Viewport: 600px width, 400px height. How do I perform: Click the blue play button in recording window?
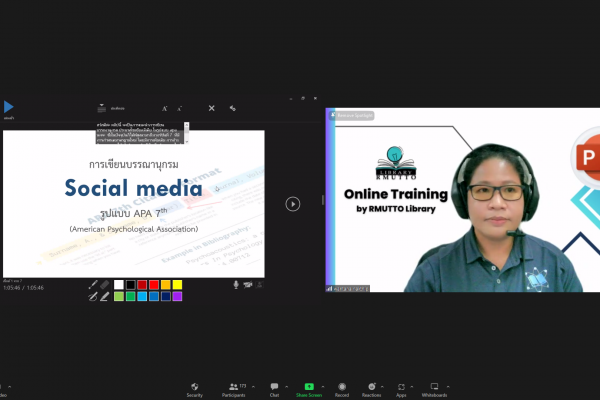pos(8,107)
